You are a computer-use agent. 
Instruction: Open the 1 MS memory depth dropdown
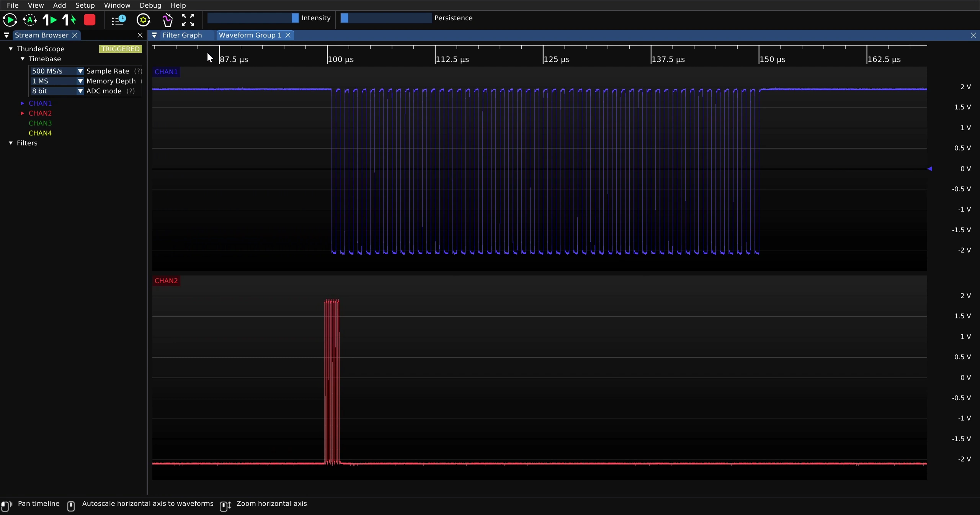[57, 81]
